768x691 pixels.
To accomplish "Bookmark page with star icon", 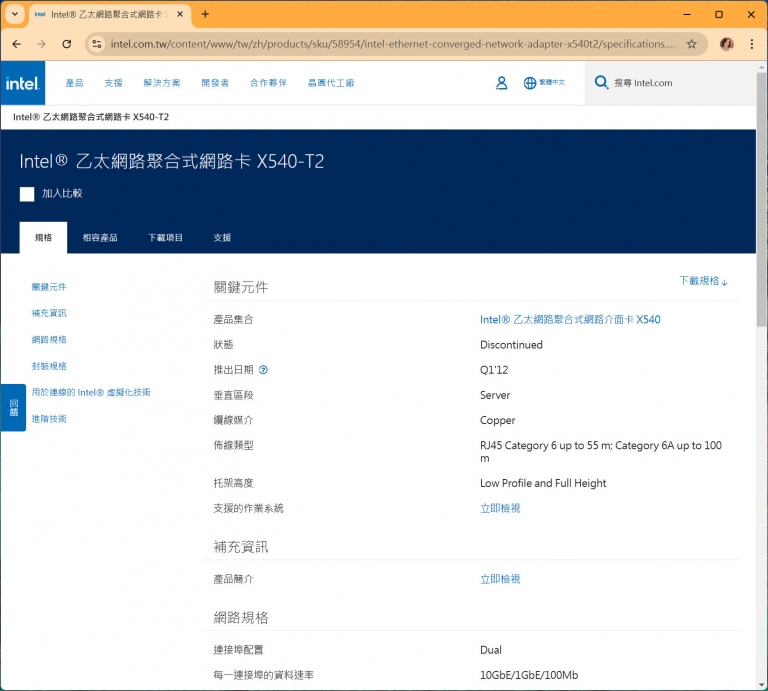I will point(691,44).
